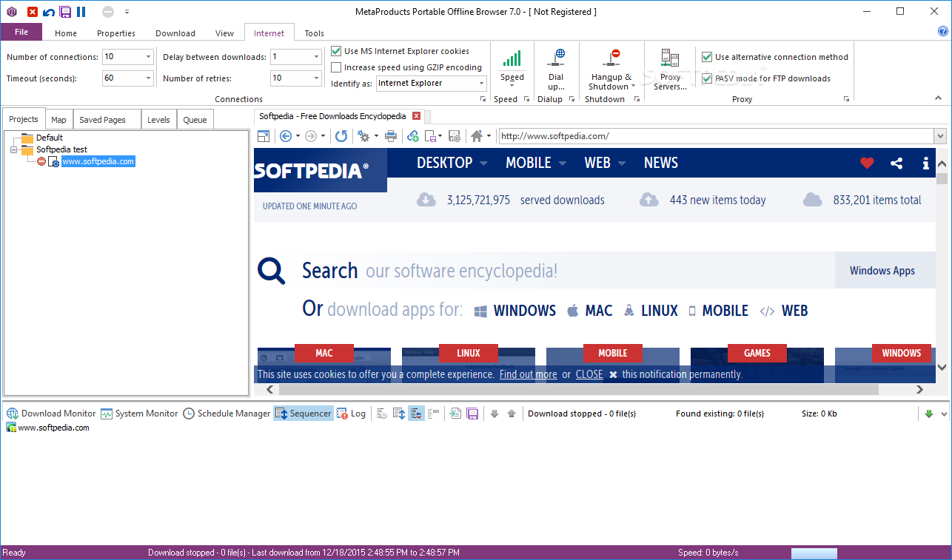Switch to the Home ribbon tab
Image resolution: width=952 pixels, height=560 pixels.
coord(66,33)
